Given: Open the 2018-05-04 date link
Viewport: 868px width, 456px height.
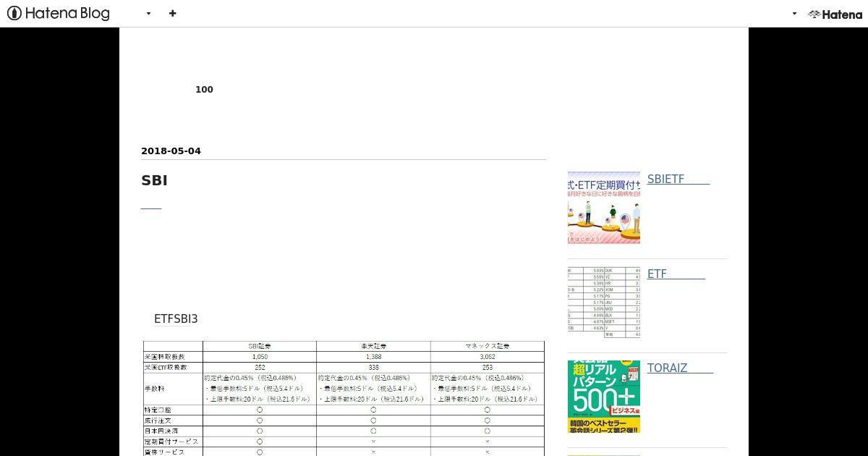Looking at the screenshot, I should tap(171, 151).
